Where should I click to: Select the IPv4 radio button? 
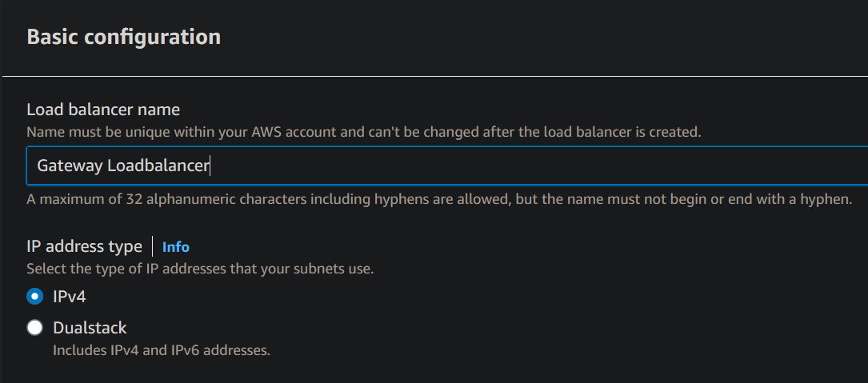pos(34,297)
